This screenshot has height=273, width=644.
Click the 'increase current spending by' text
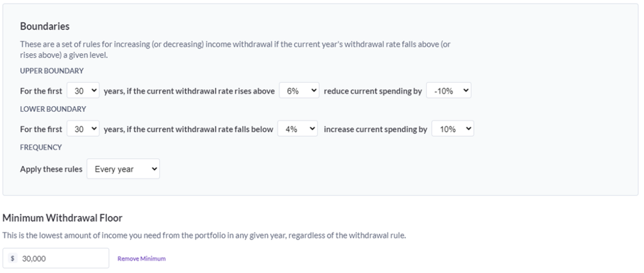375,129
